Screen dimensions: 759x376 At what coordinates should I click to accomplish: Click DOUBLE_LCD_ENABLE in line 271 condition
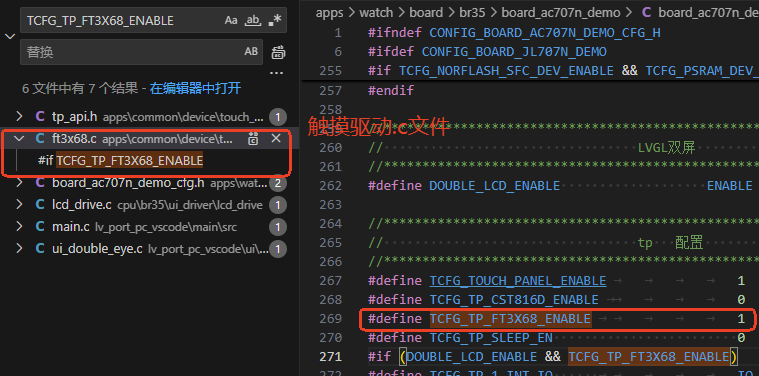[x=471, y=357]
